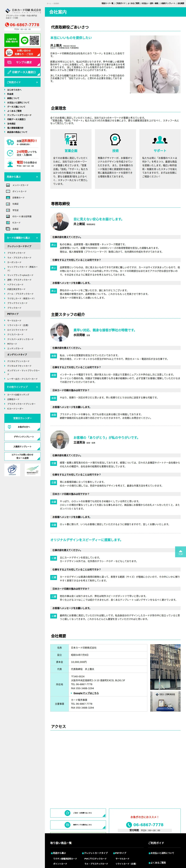Open 個人情報保護方針 sidebar link
This screenshot has width=186, height=868.
[x=15, y=128]
